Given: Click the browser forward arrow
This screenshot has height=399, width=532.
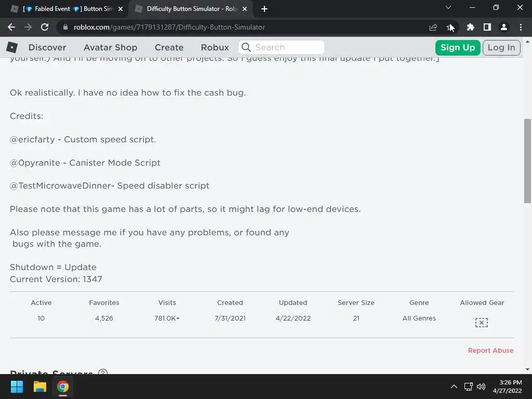Looking at the screenshot, I should point(28,27).
